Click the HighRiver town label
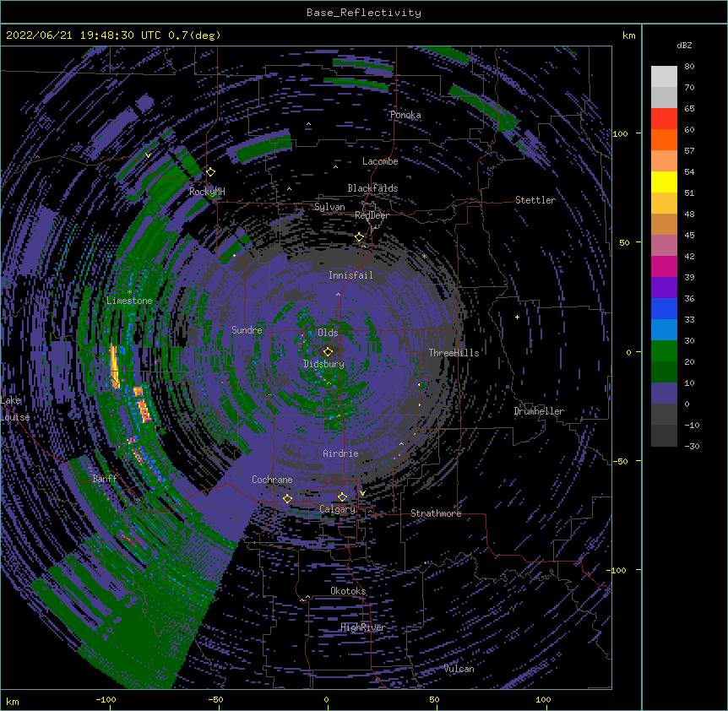This screenshot has width=728, height=711. point(363,627)
